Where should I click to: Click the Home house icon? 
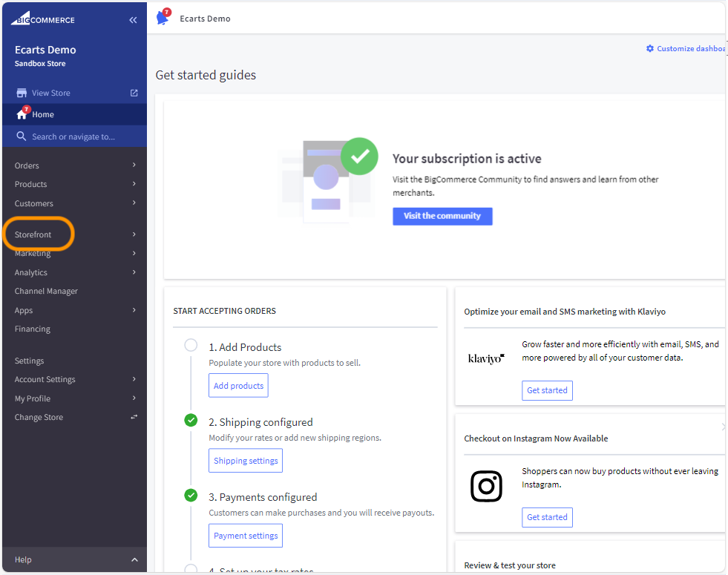click(22, 114)
